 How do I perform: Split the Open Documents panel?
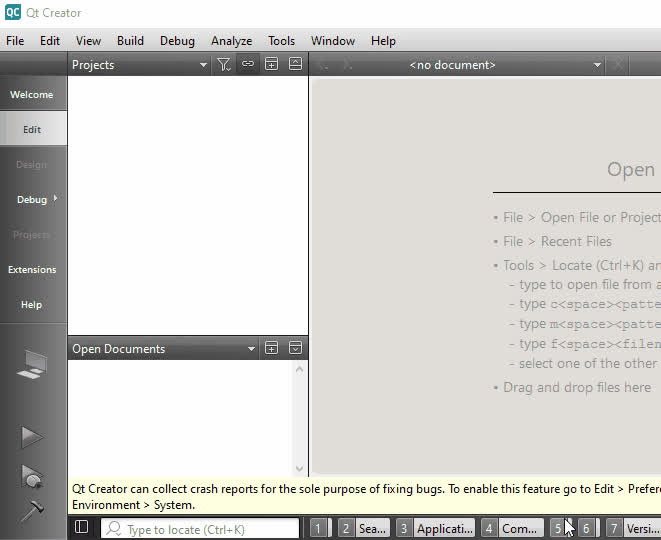click(x=271, y=348)
